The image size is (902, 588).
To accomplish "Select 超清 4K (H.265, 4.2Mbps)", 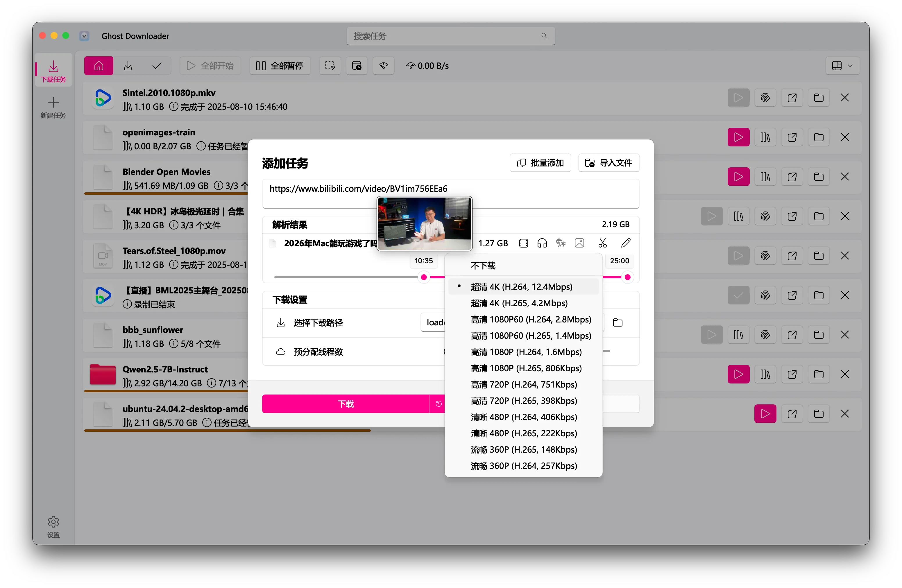I will 523,303.
